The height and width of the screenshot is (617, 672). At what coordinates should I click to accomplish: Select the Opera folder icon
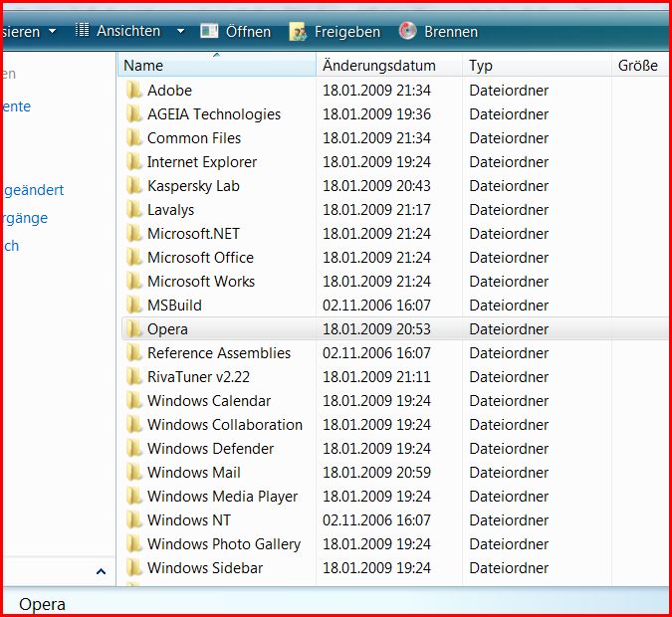coord(134,329)
